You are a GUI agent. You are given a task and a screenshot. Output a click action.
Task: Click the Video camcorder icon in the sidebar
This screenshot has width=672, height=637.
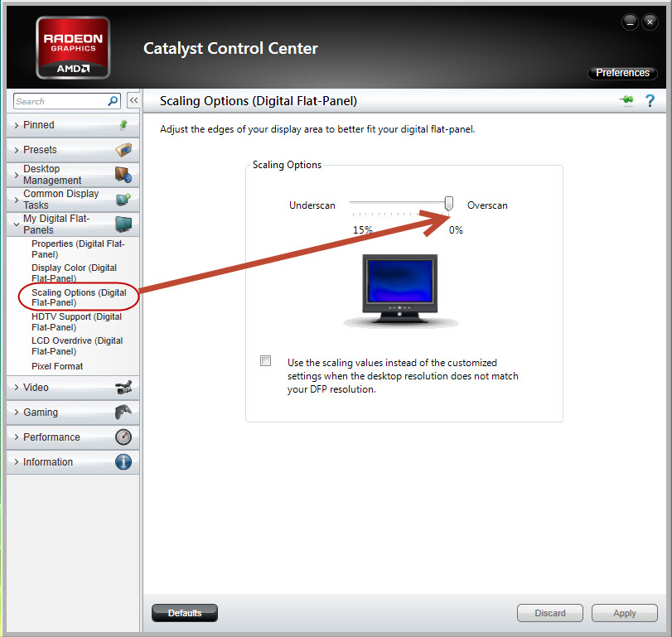coord(123,387)
